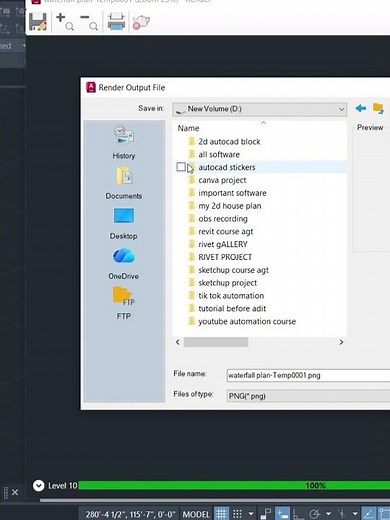The height and width of the screenshot is (520, 390).
Task: Click the save rendered image icon
Action: pos(38,22)
